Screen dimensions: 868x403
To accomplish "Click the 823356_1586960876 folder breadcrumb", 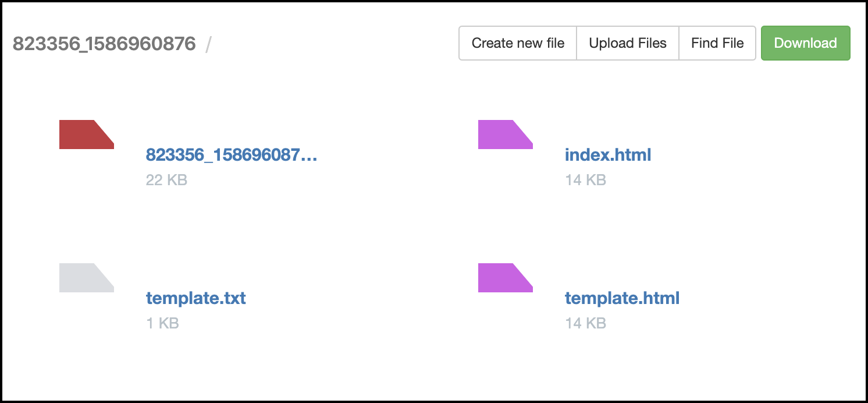I will point(104,44).
